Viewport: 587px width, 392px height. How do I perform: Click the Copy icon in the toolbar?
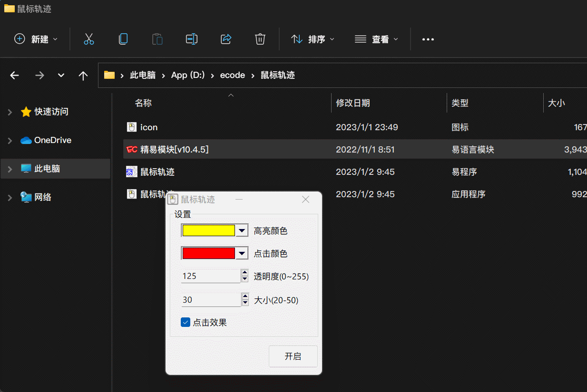(x=123, y=39)
